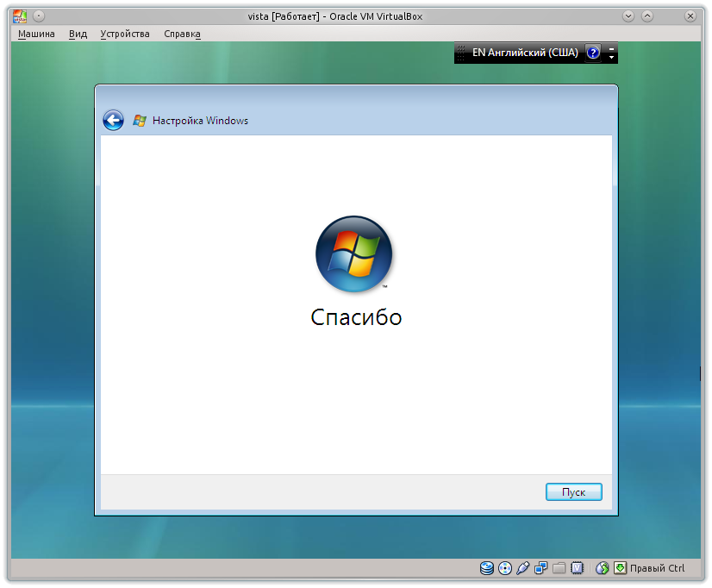The height and width of the screenshot is (588, 712).
Task: Click the virtualization features chip icon
Action: pyautogui.click(x=578, y=568)
